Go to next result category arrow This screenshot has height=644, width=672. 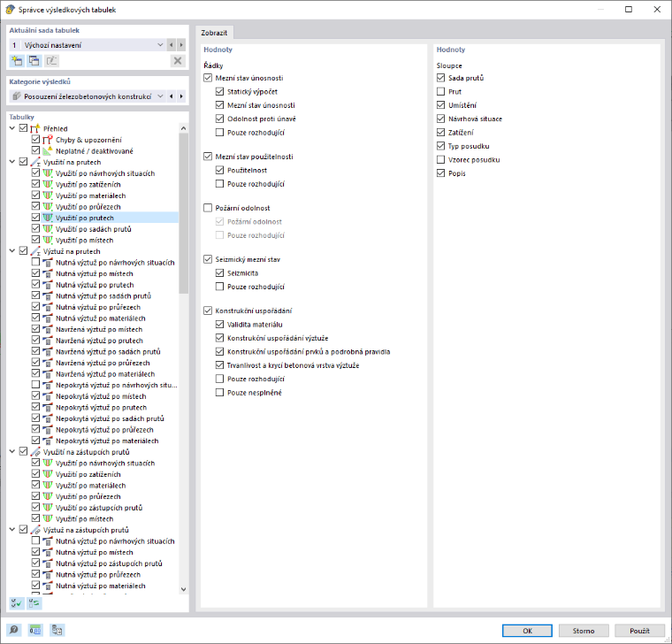tap(181, 96)
